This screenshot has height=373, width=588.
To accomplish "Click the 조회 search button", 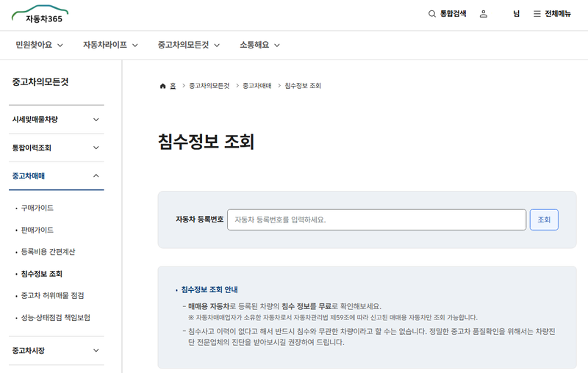I will click(x=544, y=220).
